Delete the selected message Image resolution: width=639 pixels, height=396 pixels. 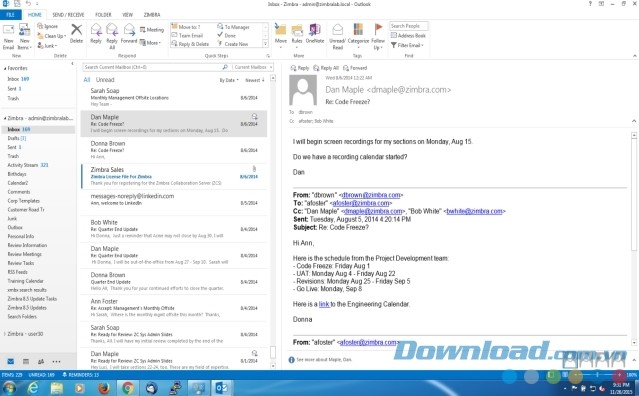tap(76, 33)
